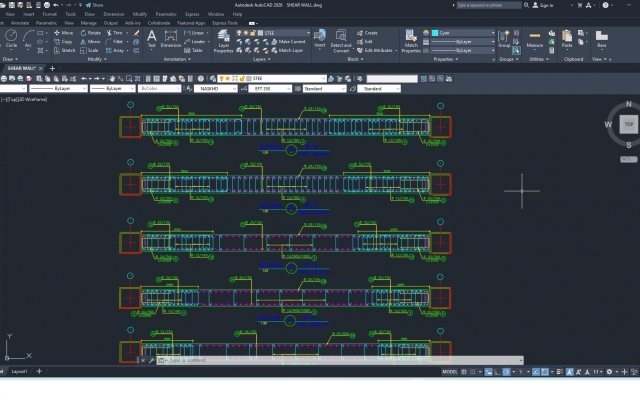Click the Dimension tool icon
Image resolution: width=640 pixels, height=400 pixels.
(x=171, y=37)
